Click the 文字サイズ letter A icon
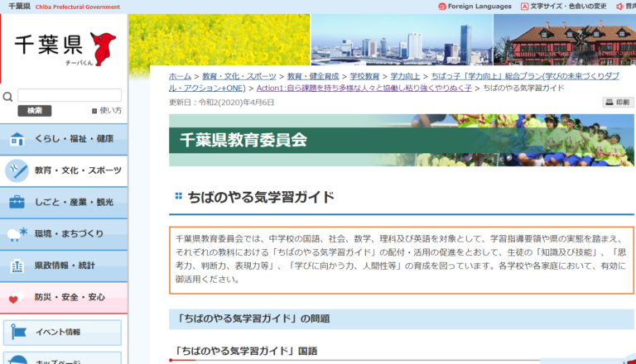The image size is (636, 364). tap(524, 7)
